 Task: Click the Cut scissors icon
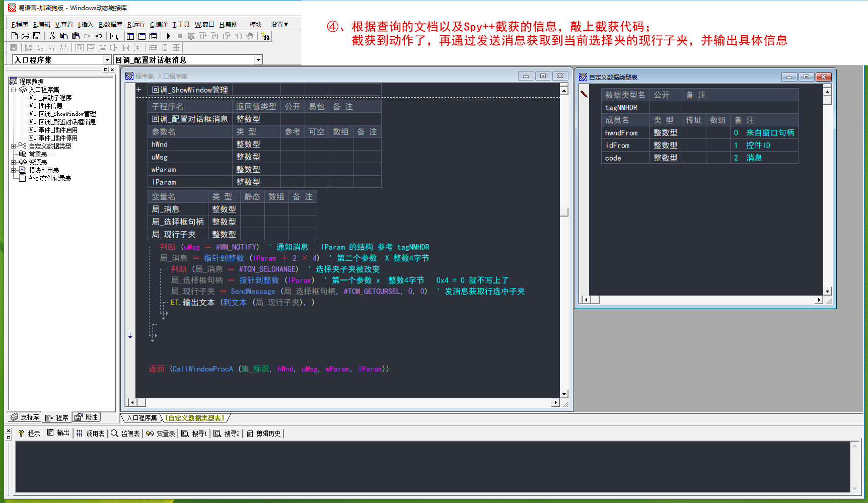[x=52, y=36]
